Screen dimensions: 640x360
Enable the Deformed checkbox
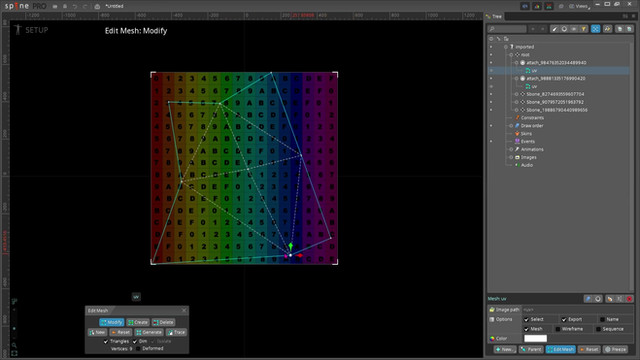(x=138, y=349)
